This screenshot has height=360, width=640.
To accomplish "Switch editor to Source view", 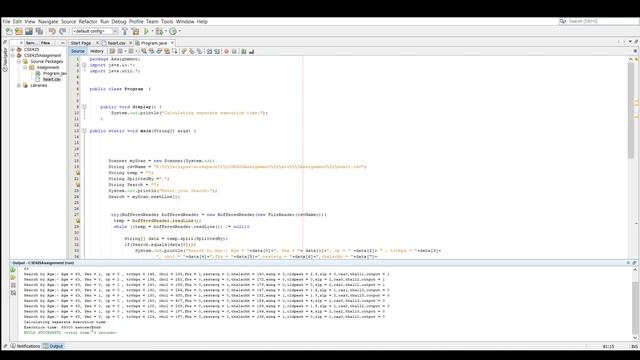I will 78,51.
